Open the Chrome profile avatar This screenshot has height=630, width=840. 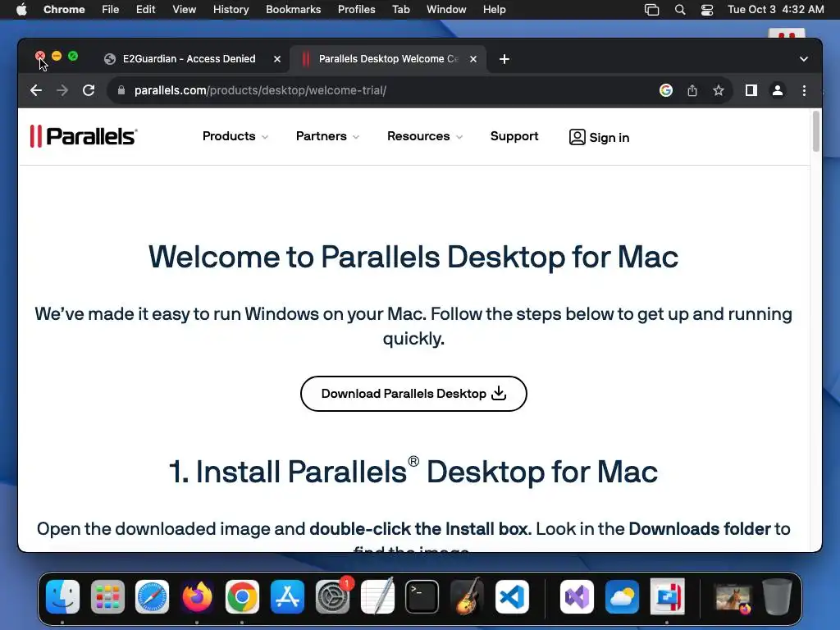click(x=778, y=90)
